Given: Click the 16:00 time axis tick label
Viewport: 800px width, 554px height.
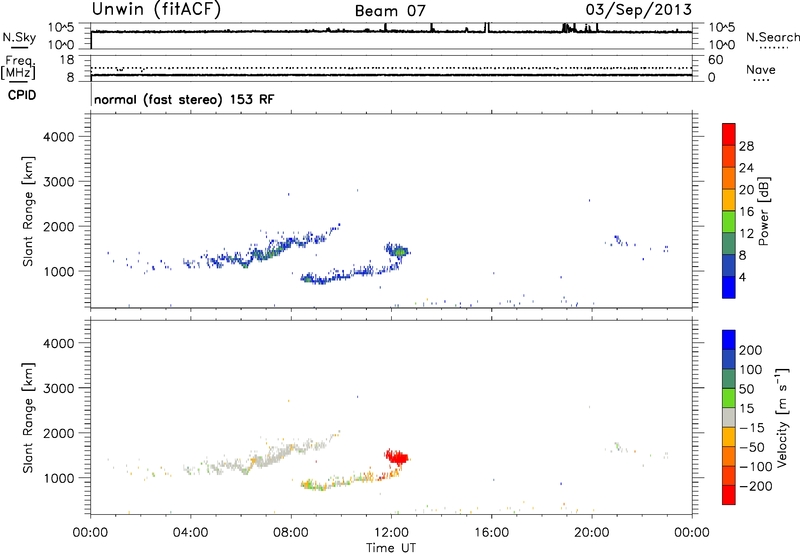Looking at the screenshot, I should point(491,533).
